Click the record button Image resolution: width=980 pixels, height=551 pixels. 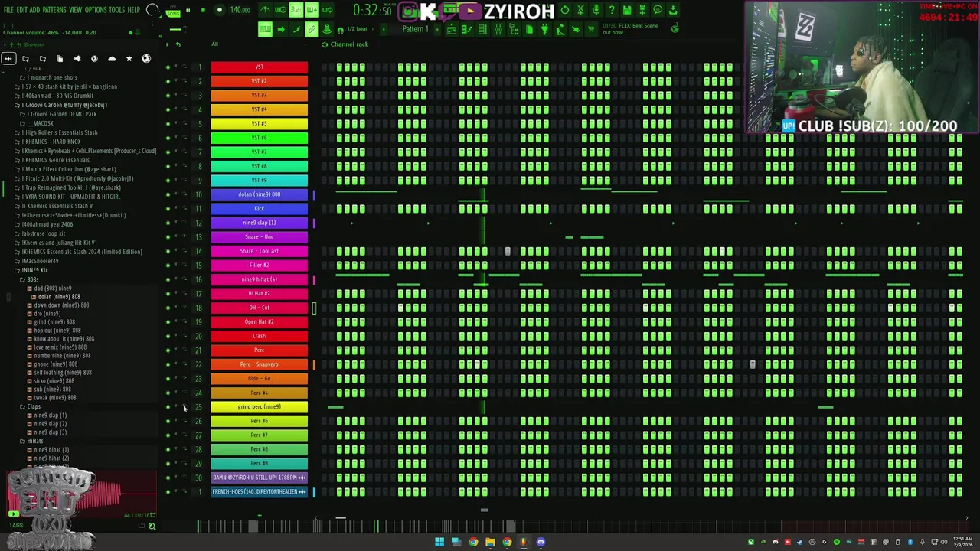[219, 11]
